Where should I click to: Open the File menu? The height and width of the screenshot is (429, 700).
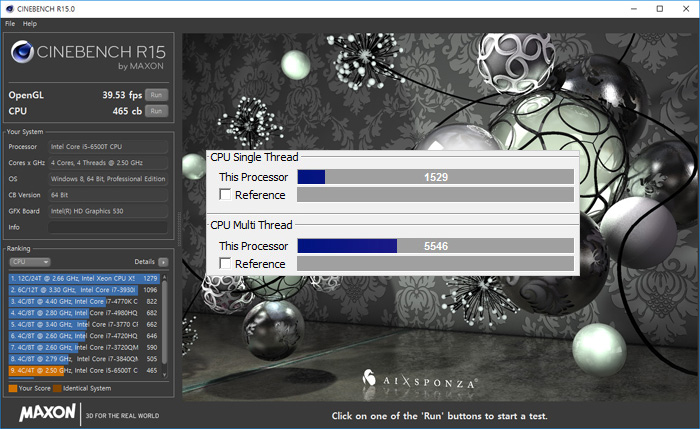tap(10, 23)
